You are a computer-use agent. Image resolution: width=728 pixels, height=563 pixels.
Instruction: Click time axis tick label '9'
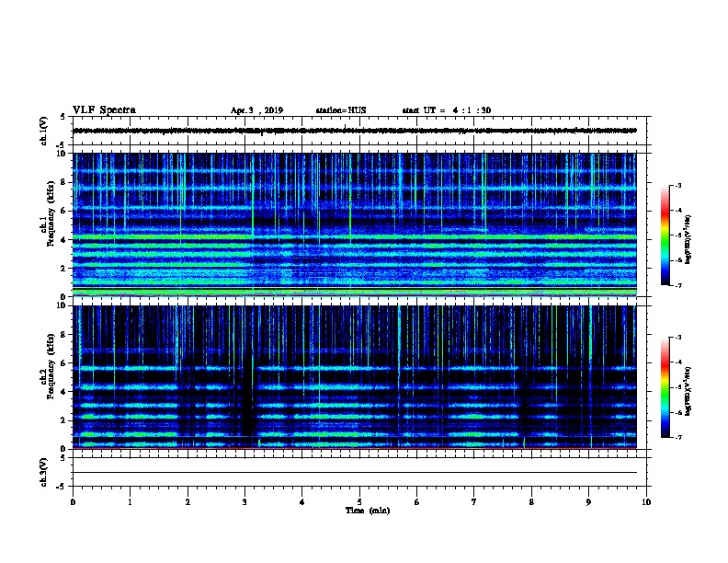(x=588, y=502)
